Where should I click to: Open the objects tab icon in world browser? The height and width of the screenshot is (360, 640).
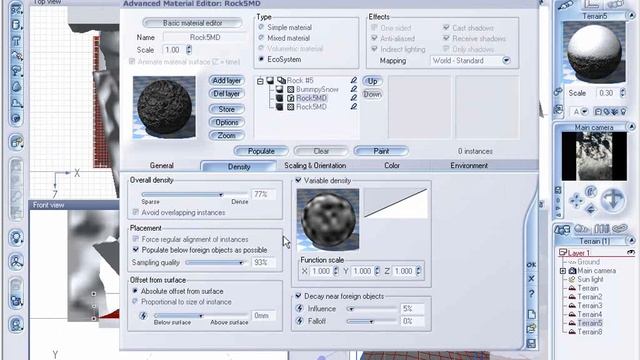562,229
